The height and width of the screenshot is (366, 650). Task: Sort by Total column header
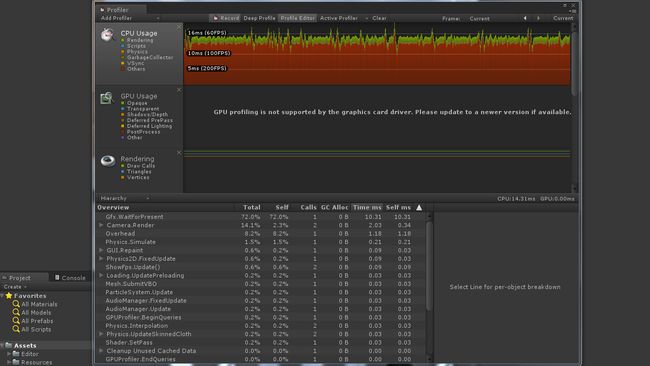pyautogui.click(x=252, y=207)
